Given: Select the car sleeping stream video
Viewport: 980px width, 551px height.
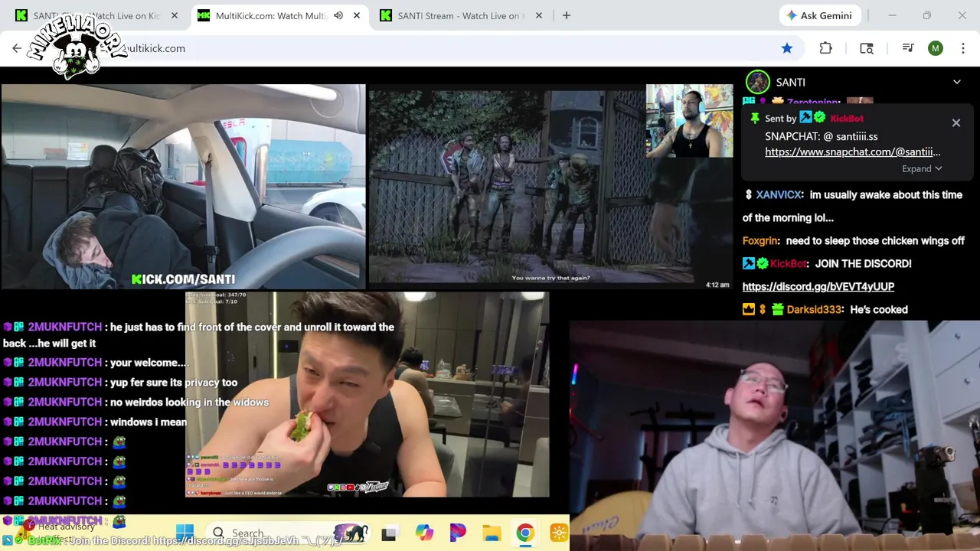Looking at the screenshot, I should [183, 186].
